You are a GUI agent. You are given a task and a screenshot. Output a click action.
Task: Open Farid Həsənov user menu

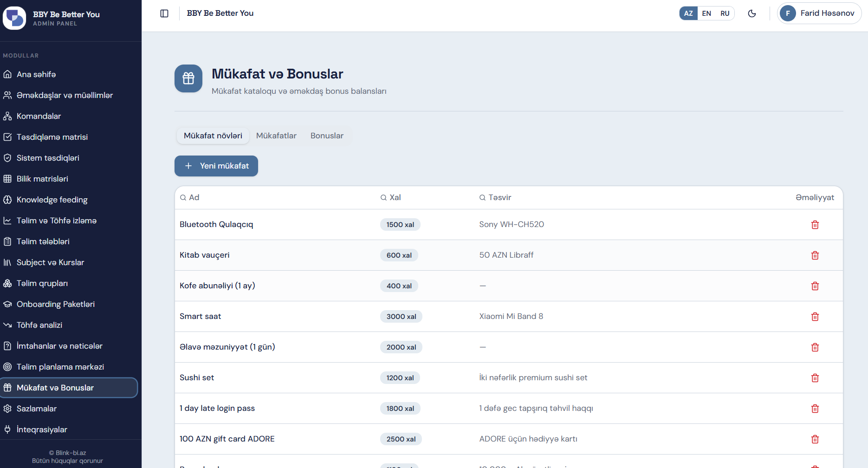coord(819,13)
